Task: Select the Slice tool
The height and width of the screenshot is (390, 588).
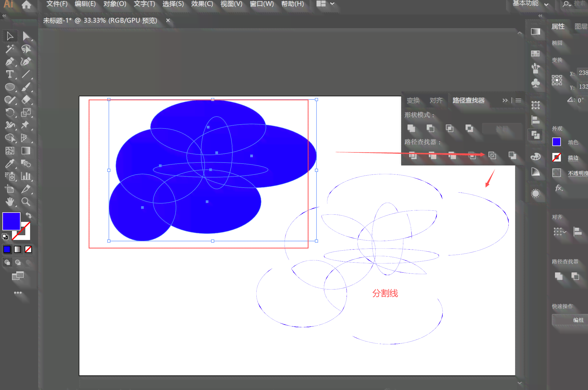Action: [x=26, y=189]
